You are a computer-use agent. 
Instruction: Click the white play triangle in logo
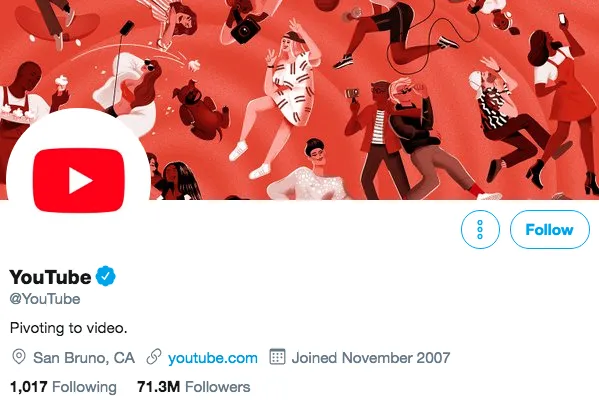point(80,180)
